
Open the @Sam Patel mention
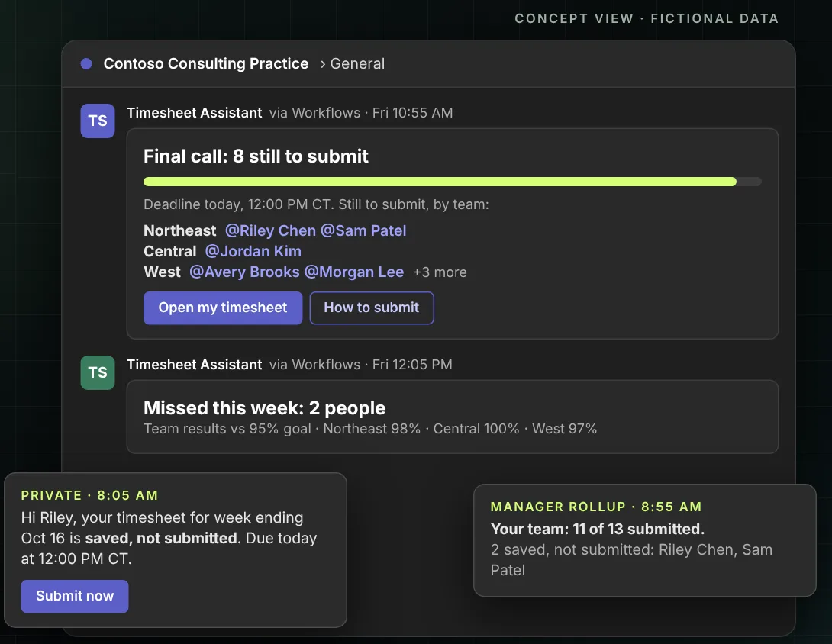tap(363, 230)
